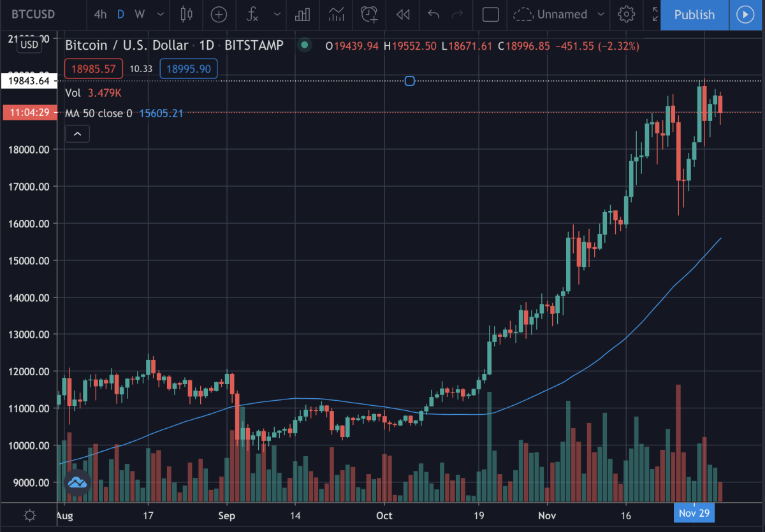Select the D daily timeframe
Viewport: 765px width, 532px height.
coord(121,14)
